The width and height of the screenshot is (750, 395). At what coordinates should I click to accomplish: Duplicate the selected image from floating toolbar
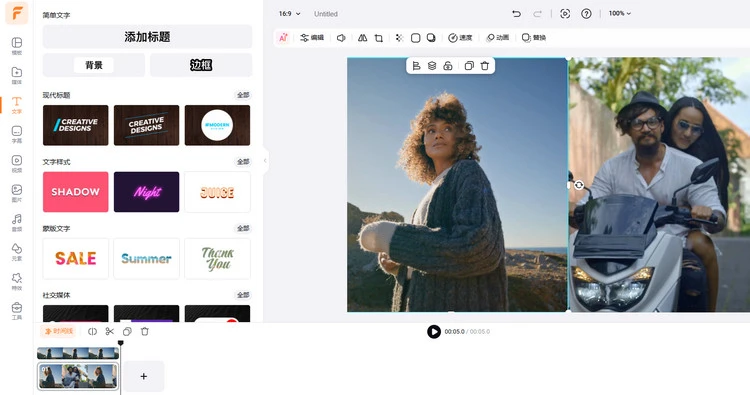(469, 66)
